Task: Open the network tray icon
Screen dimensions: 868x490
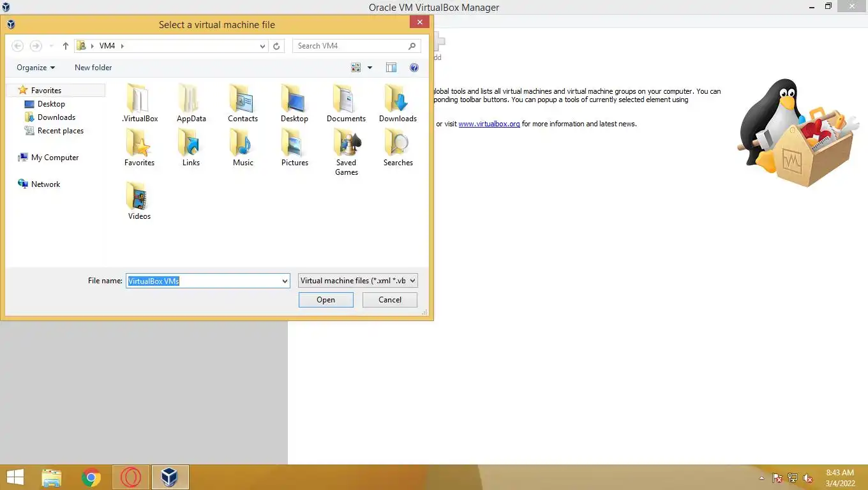Action: point(793,478)
